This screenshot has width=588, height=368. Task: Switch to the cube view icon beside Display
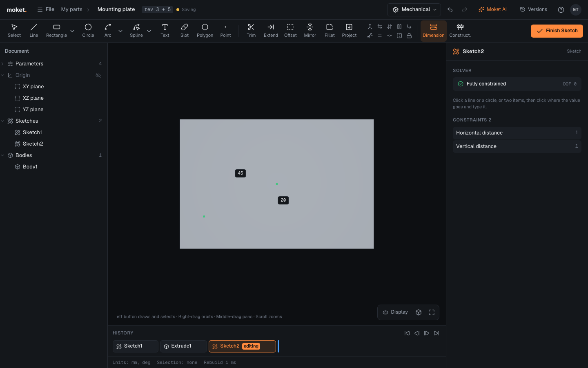(419, 312)
